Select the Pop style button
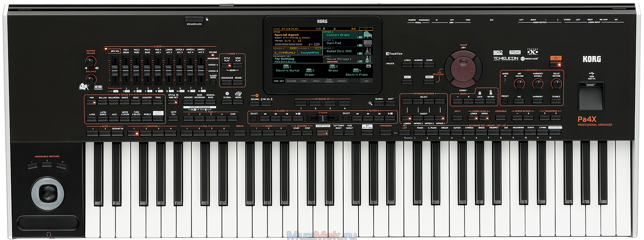The height and width of the screenshot is (240, 644). tap(92, 102)
